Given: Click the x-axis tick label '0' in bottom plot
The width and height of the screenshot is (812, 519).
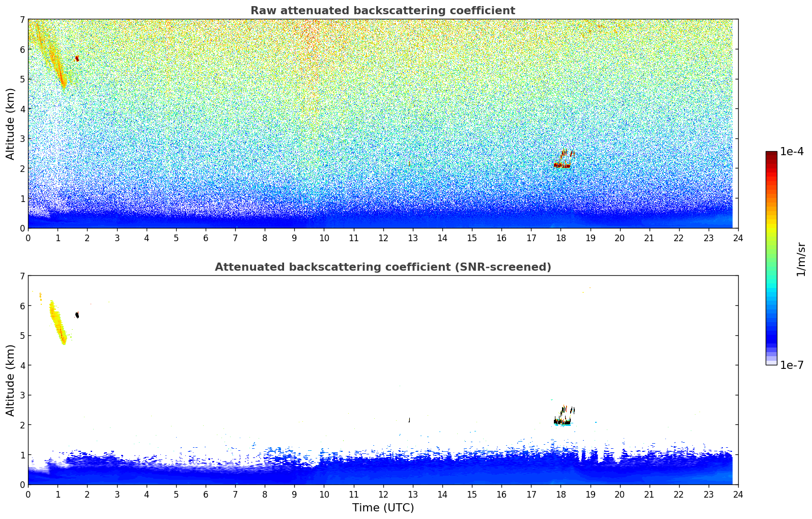Looking at the screenshot, I should (28, 495).
